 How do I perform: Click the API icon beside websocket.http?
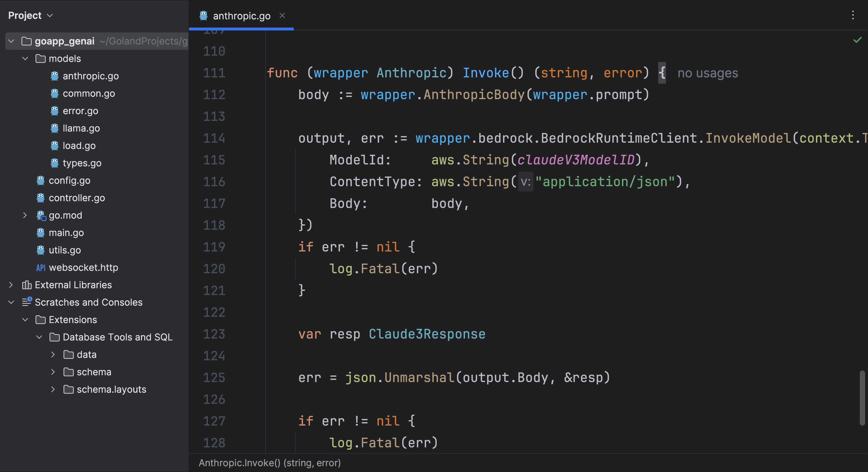click(40, 268)
